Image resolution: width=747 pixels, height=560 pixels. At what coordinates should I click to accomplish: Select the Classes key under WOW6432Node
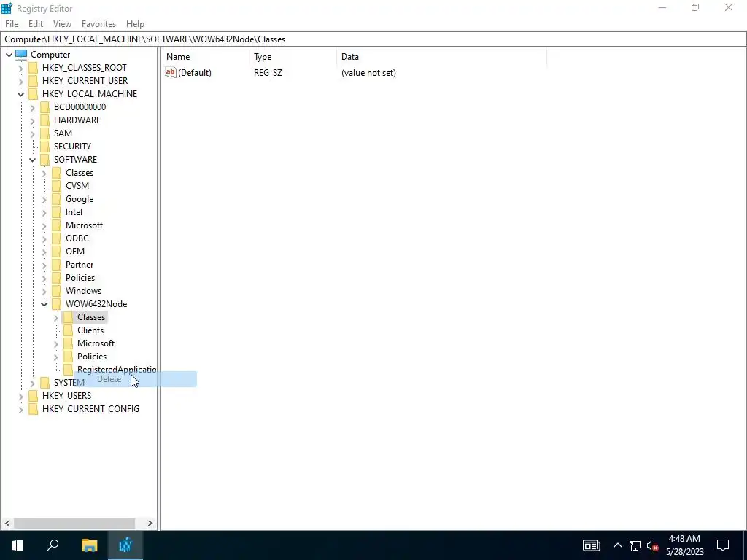click(x=91, y=316)
